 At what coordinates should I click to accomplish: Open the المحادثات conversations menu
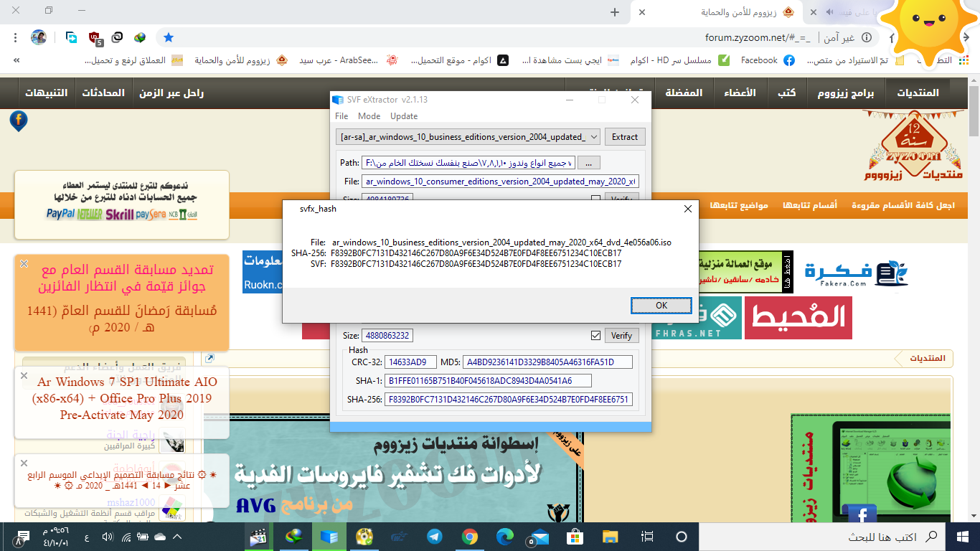pos(103,93)
